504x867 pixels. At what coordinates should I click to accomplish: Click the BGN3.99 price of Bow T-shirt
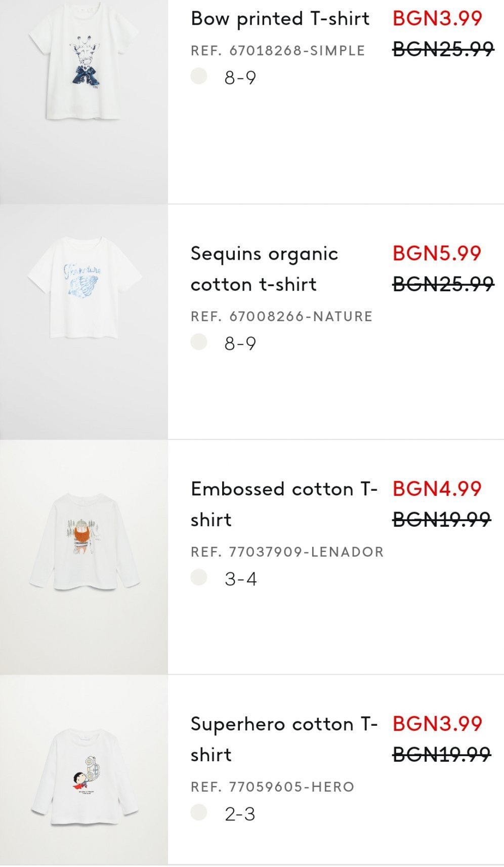(437, 19)
